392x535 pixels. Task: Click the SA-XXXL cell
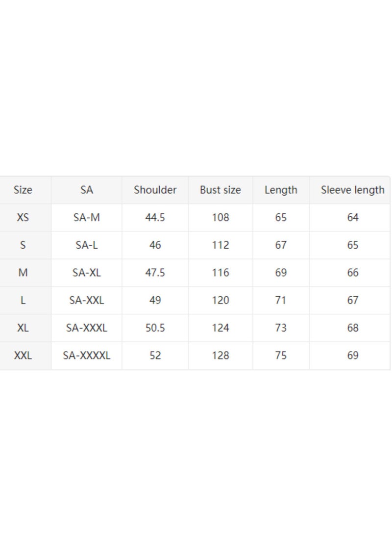click(x=87, y=328)
